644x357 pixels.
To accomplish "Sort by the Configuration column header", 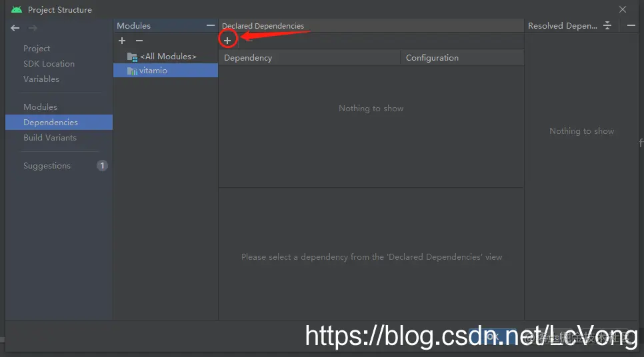I will tap(462, 58).
